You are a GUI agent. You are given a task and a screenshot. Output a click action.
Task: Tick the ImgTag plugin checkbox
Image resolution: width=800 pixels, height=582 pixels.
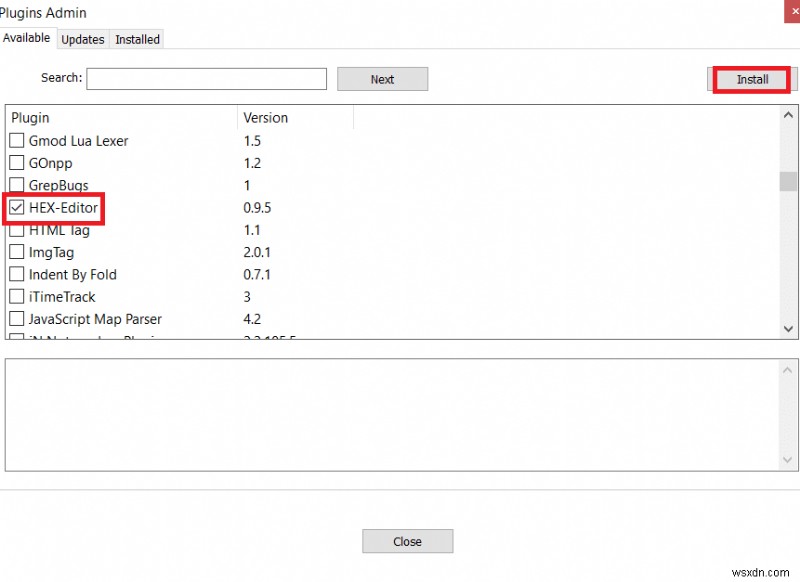[16, 252]
